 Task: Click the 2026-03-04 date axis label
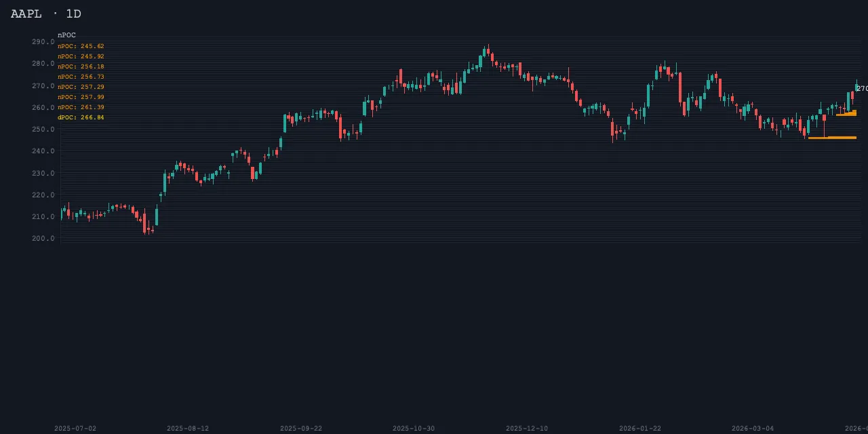point(753,429)
